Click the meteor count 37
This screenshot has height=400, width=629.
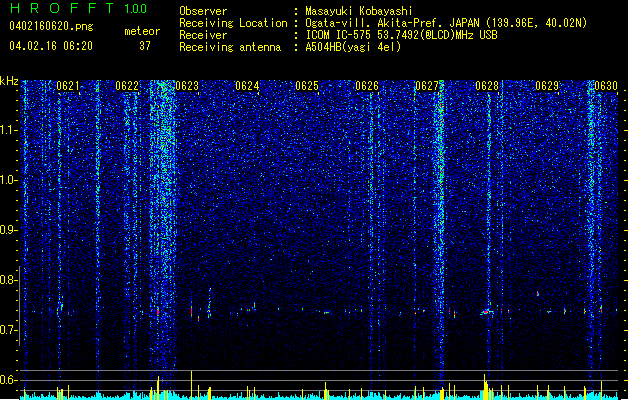point(145,46)
